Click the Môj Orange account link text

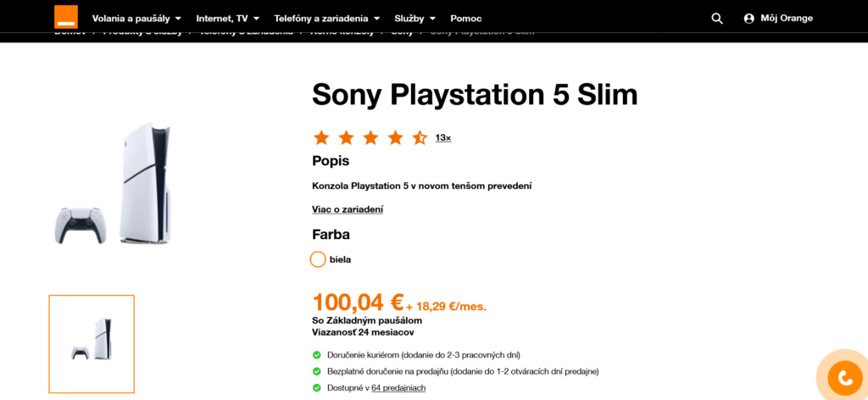[787, 19]
